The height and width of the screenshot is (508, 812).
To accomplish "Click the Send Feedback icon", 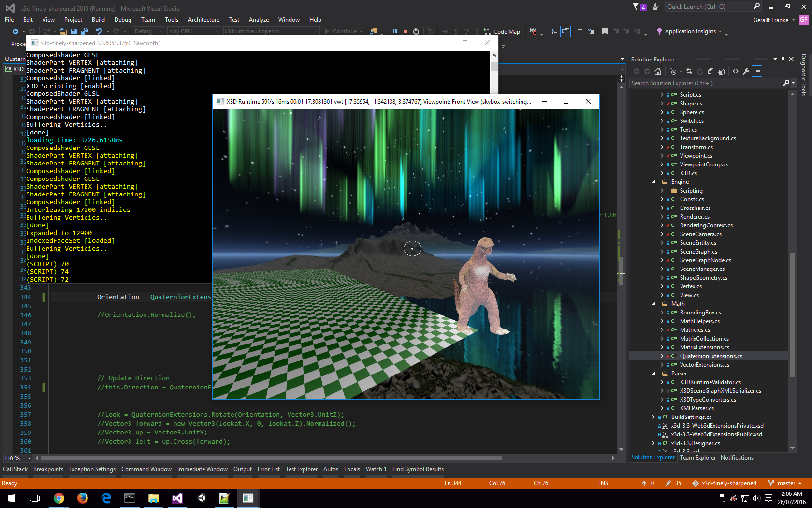I will (x=656, y=7).
